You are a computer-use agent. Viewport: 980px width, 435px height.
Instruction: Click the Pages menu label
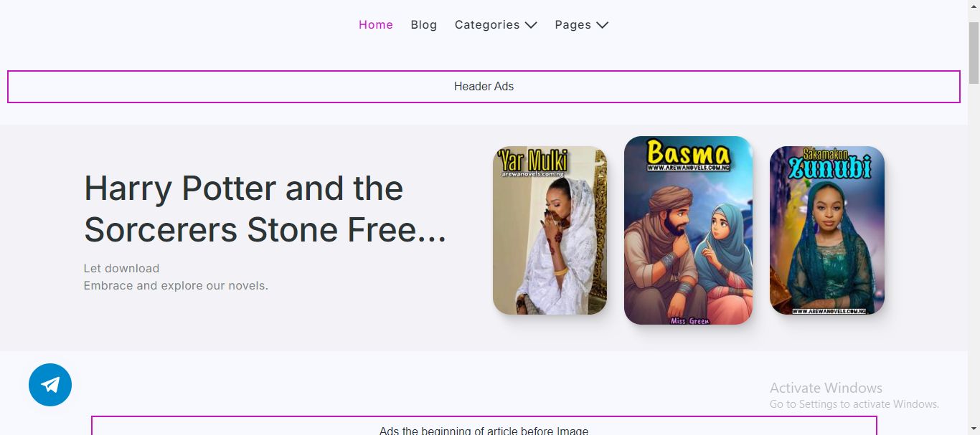pyautogui.click(x=573, y=24)
